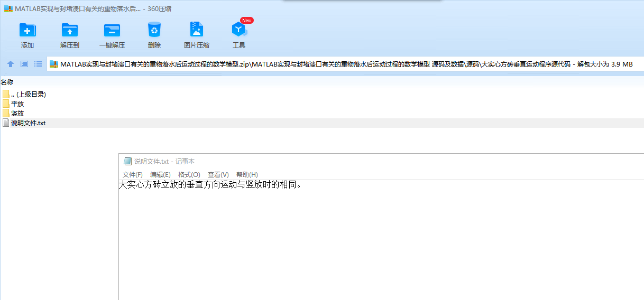Select the 说明文件.txt file name
The height and width of the screenshot is (300, 644).
coord(29,123)
